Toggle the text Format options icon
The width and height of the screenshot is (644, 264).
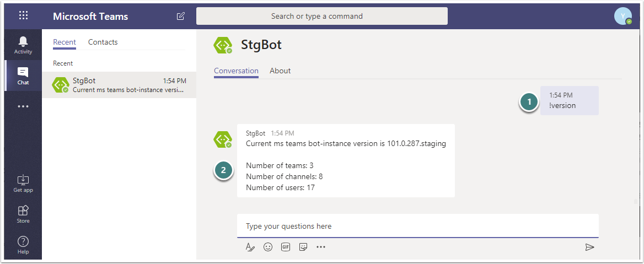[250, 247]
